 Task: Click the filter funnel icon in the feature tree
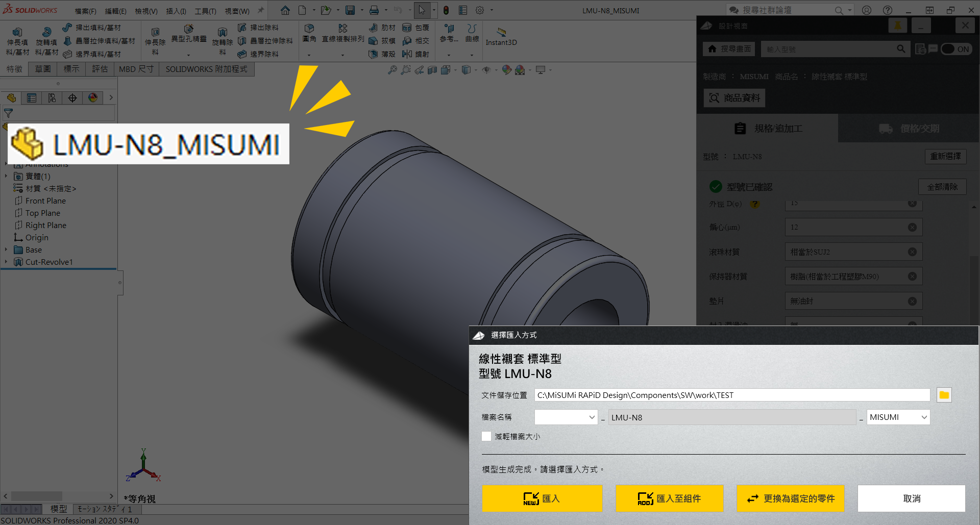pyautogui.click(x=9, y=113)
